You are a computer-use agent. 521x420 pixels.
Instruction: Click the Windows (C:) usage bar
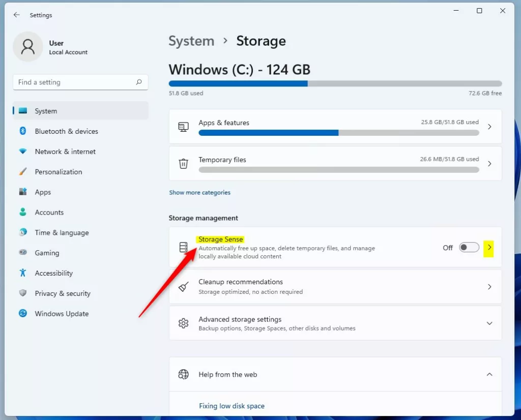click(335, 84)
